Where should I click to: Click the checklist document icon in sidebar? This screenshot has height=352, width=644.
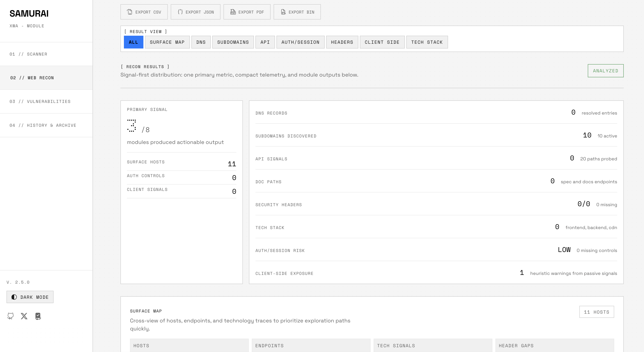pyautogui.click(x=38, y=316)
